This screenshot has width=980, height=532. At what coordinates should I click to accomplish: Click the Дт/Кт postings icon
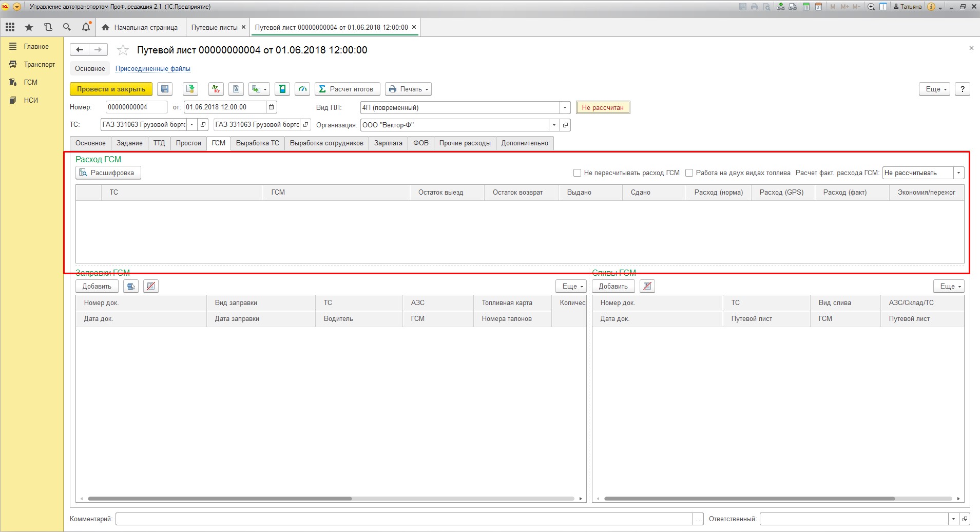(x=216, y=89)
